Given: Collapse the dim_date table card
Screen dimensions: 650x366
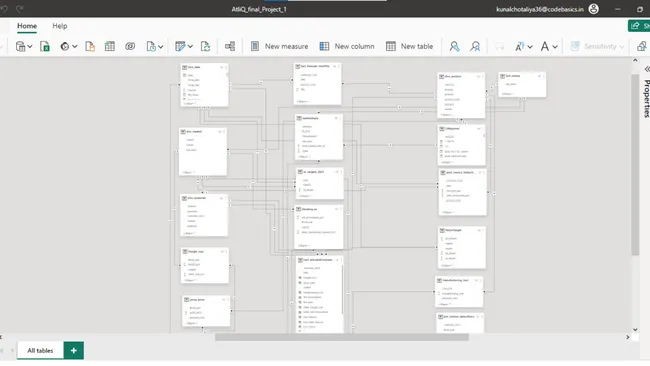Looking at the screenshot, I should tap(190, 103).
